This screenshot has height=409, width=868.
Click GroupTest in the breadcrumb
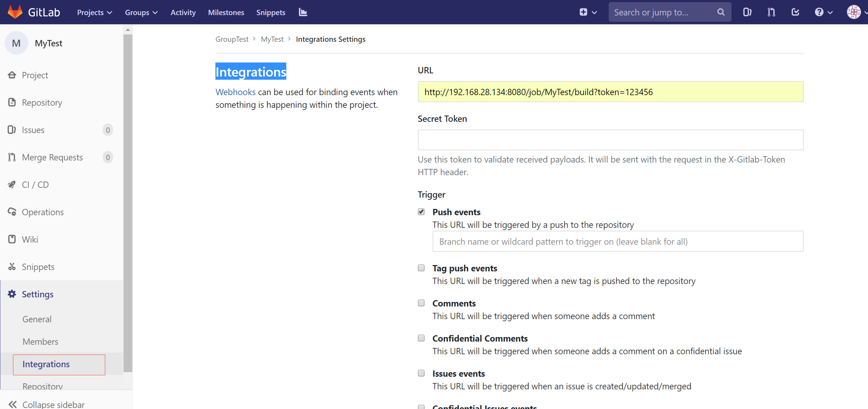coord(232,39)
